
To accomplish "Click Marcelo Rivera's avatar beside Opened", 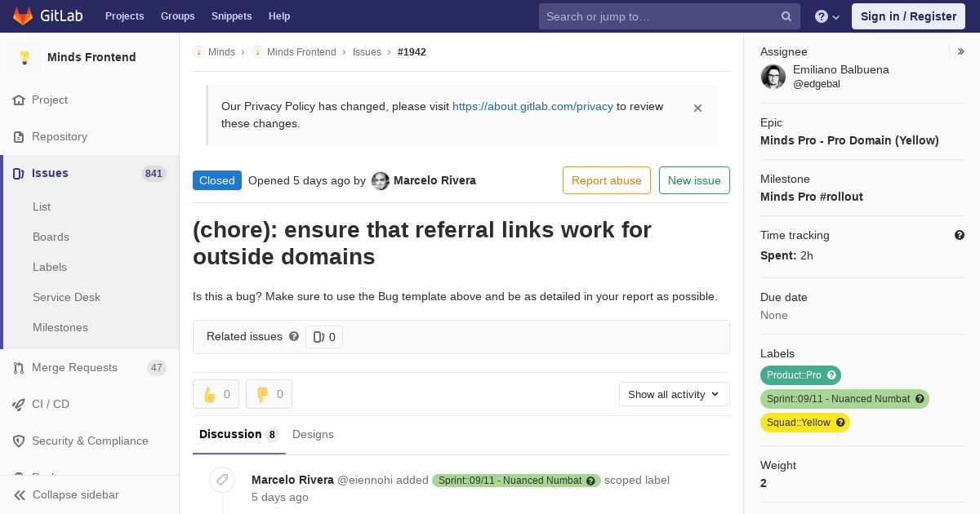I will (381, 181).
